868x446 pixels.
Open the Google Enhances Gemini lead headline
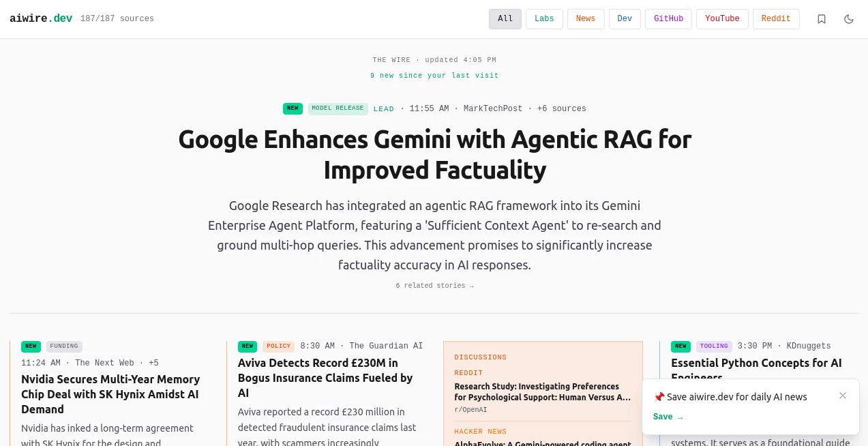click(434, 155)
